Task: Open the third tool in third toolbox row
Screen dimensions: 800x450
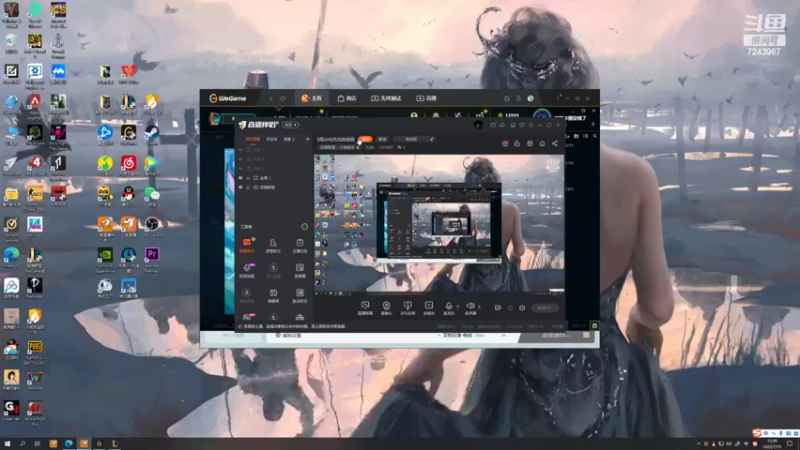Action: [299, 295]
